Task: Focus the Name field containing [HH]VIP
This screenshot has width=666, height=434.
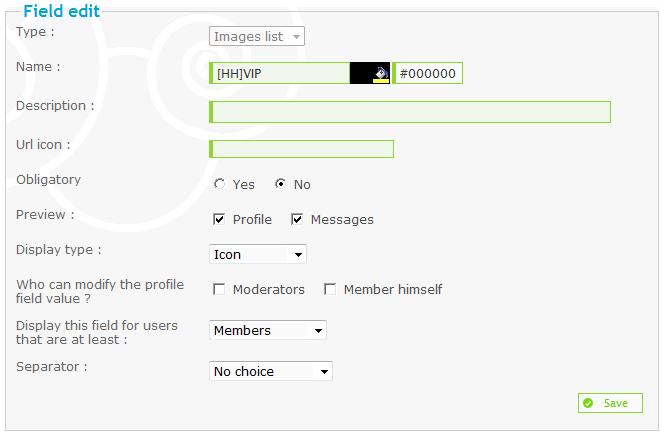Action: pyautogui.click(x=279, y=73)
